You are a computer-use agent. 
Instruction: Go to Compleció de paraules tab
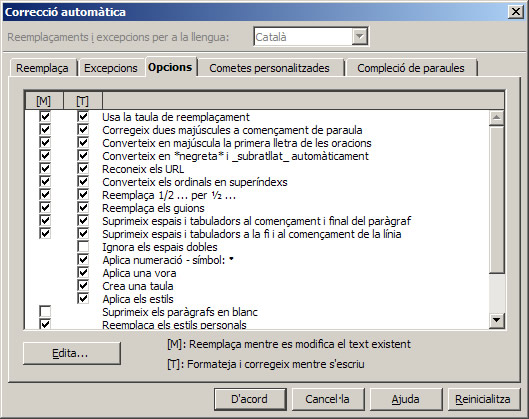[411, 68]
